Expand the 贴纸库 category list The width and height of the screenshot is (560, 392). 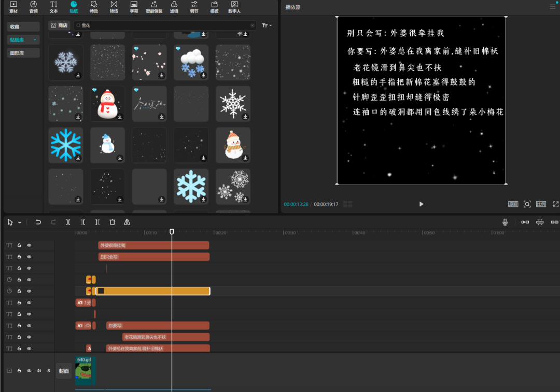click(x=35, y=40)
